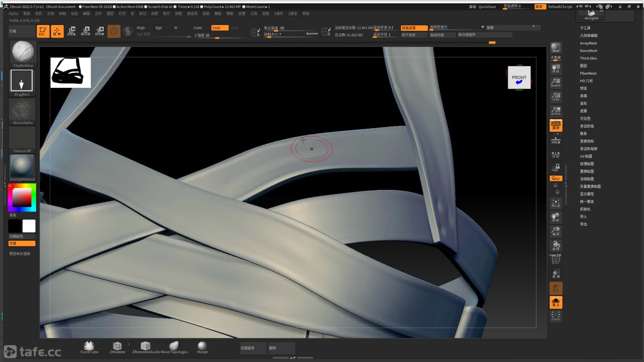Toggle PolyF line fill display
Image resolution: width=644 pixels, height=362 pixels.
[x=556, y=259]
